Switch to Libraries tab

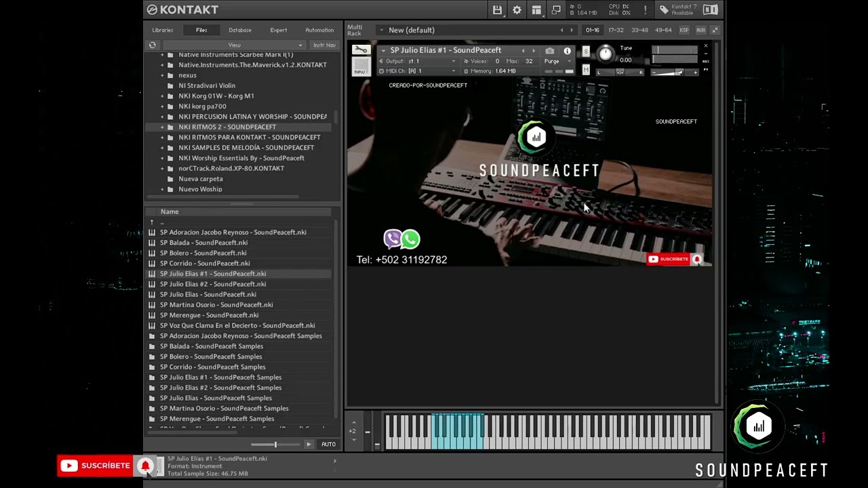163,30
